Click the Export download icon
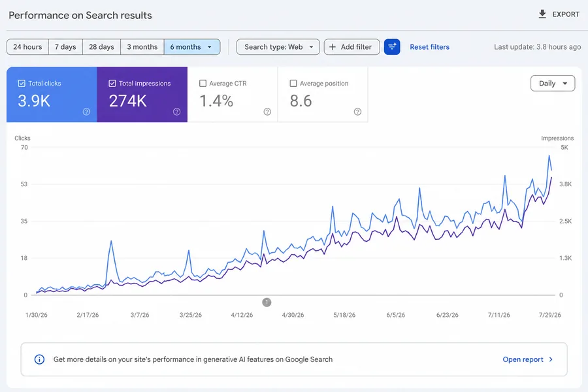This screenshot has height=392, width=588. click(x=542, y=14)
